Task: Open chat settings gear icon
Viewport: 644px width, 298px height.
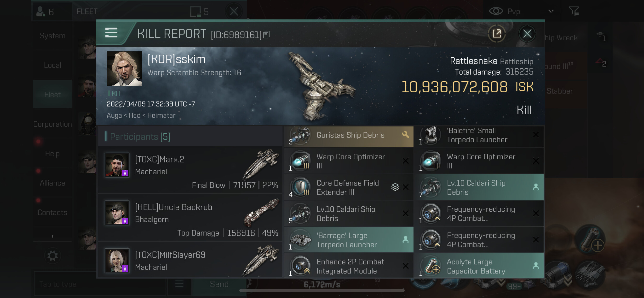Action: 52,256
